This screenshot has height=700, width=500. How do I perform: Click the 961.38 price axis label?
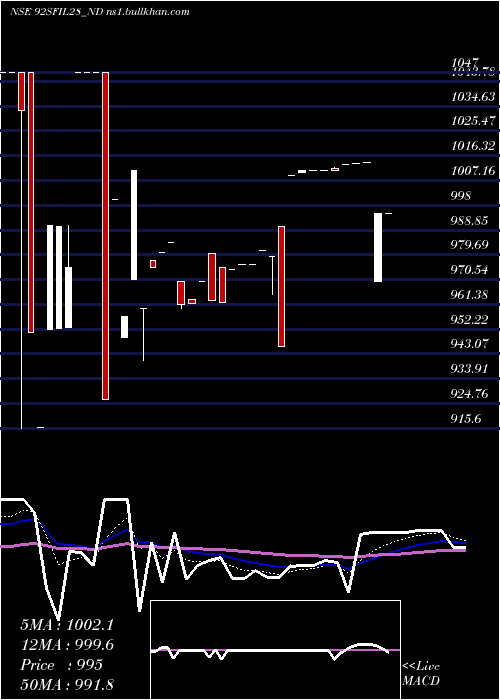click(469, 295)
